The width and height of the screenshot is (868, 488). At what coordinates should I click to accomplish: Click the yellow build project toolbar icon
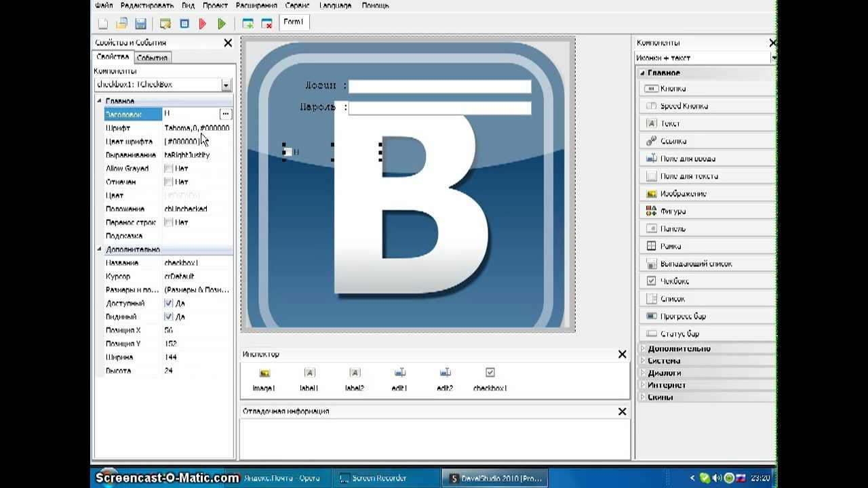[x=165, y=24]
